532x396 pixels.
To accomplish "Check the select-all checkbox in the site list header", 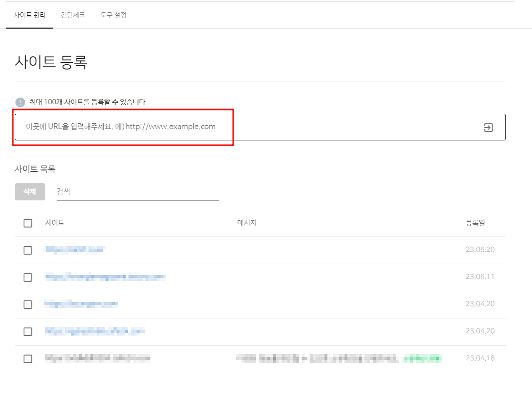I will coord(28,223).
